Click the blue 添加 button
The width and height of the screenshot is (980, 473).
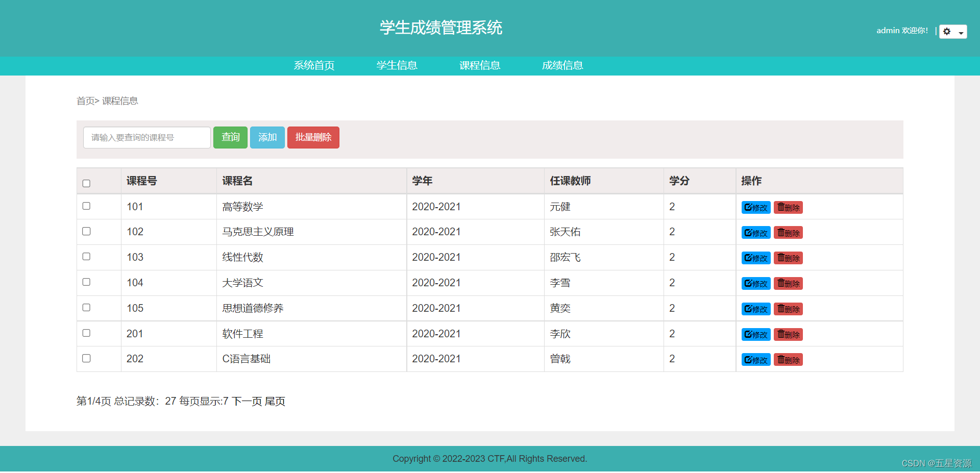[267, 138]
